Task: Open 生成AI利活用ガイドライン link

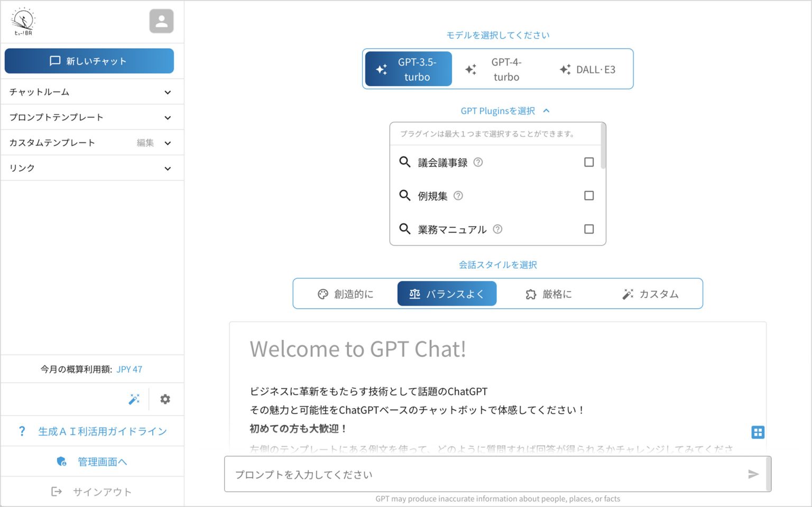Action: click(x=103, y=431)
